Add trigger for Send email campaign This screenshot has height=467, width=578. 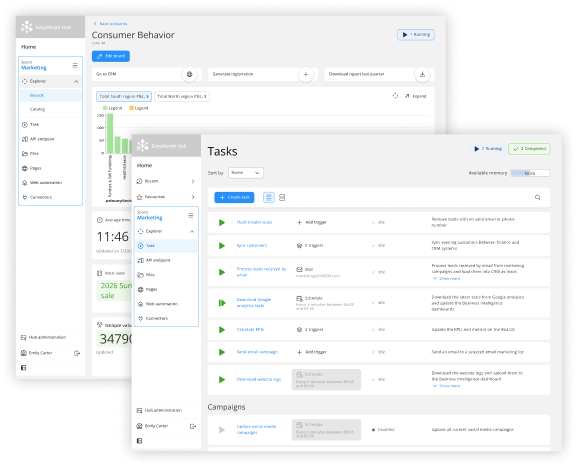[x=311, y=352]
